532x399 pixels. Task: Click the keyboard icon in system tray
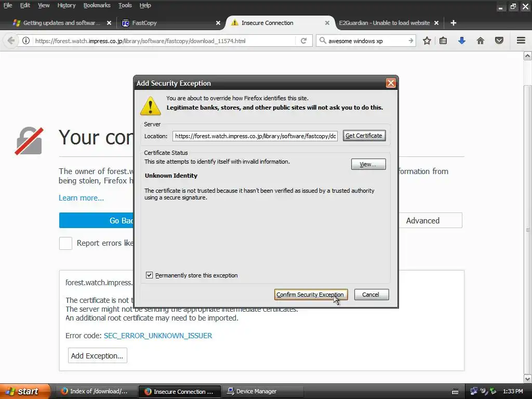click(x=455, y=392)
